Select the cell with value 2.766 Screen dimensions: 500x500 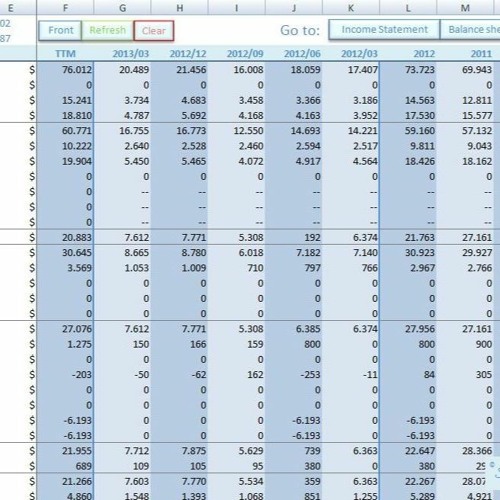click(465, 268)
